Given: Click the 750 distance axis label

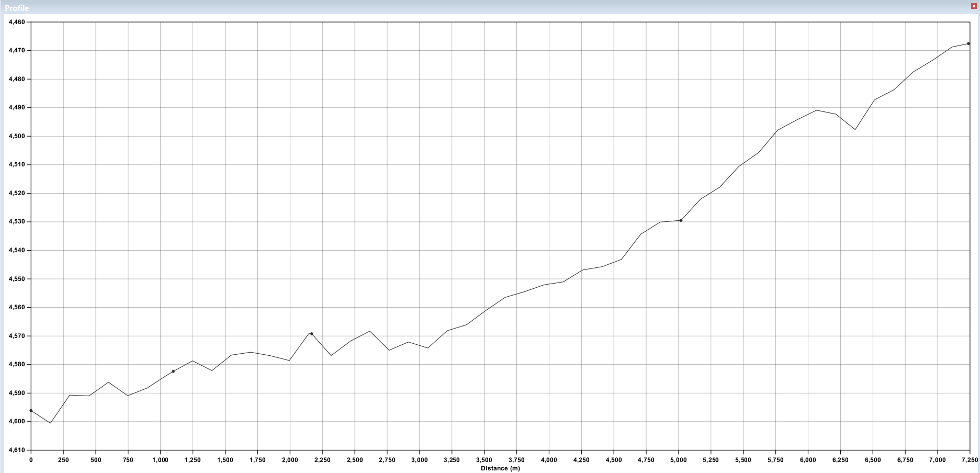Looking at the screenshot, I should tap(128, 460).
